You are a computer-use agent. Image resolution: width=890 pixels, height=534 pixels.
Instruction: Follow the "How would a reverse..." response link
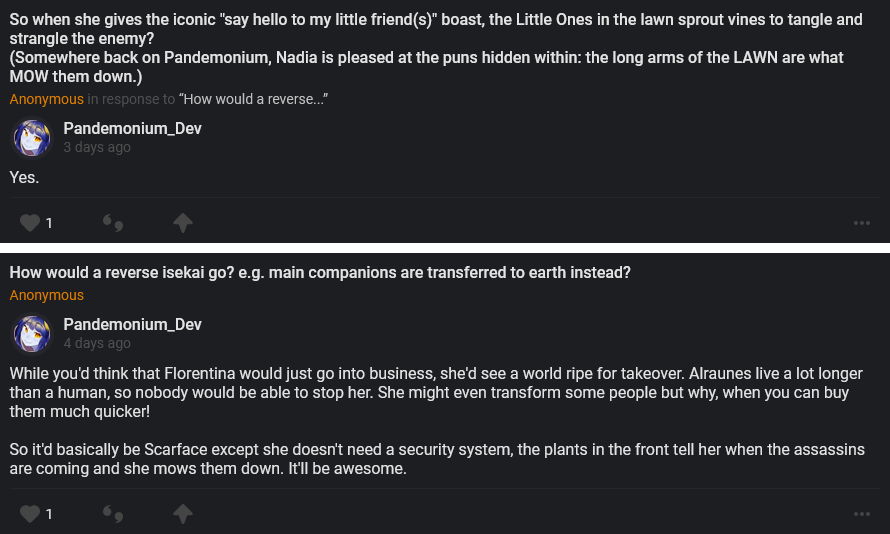coord(254,99)
